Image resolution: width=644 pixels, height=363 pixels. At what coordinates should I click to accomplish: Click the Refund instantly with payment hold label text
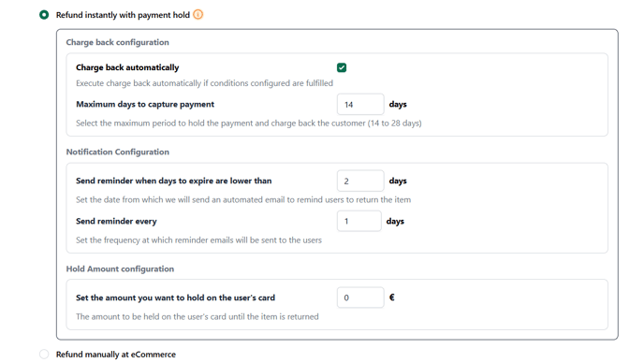[x=123, y=15]
